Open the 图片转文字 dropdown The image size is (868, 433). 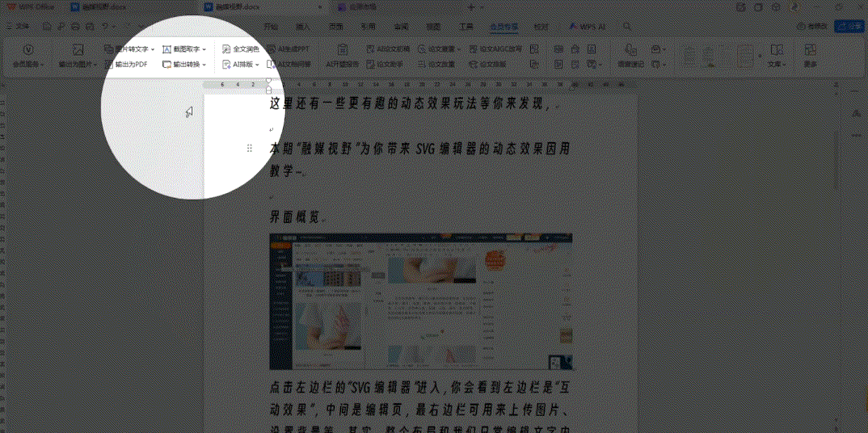[129, 49]
